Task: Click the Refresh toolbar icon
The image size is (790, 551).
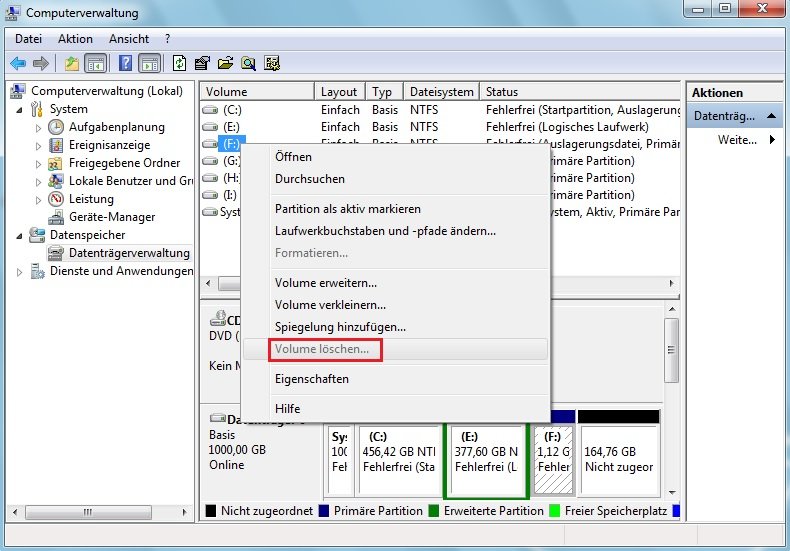Action: point(179,63)
